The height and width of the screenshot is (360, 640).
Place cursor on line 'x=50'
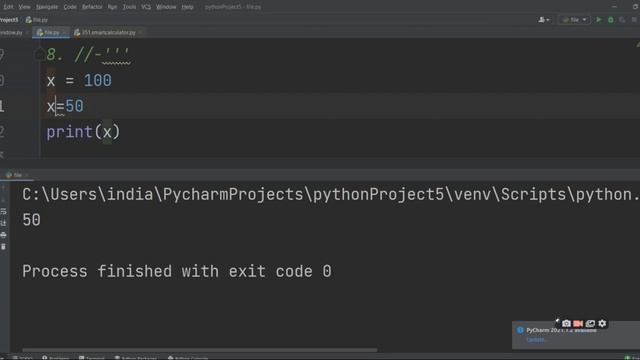pyautogui.click(x=65, y=106)
